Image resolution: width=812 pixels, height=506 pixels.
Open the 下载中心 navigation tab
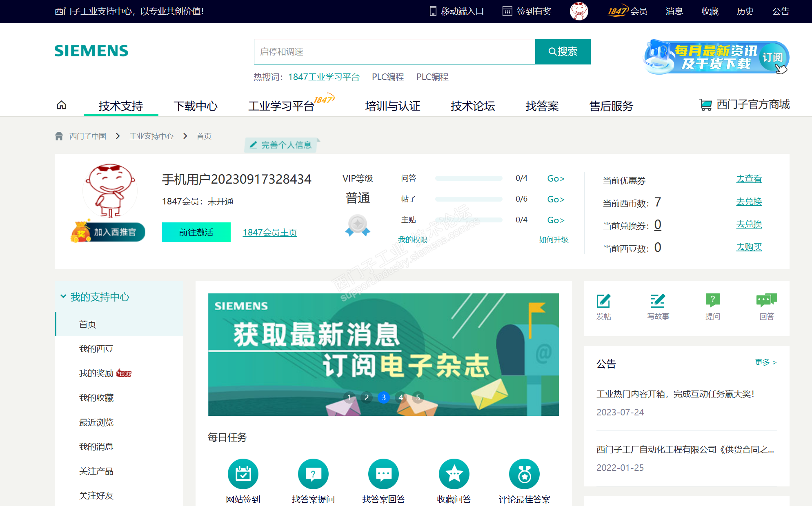196,106
